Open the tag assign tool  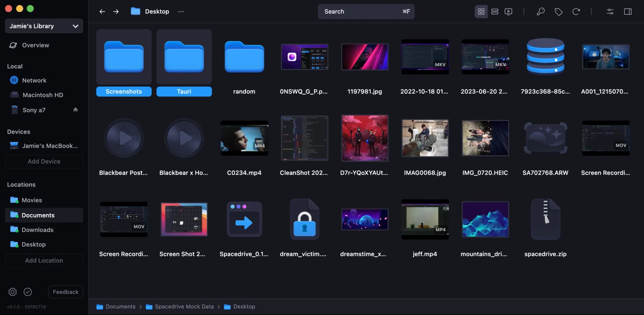[x=559, y=11]
